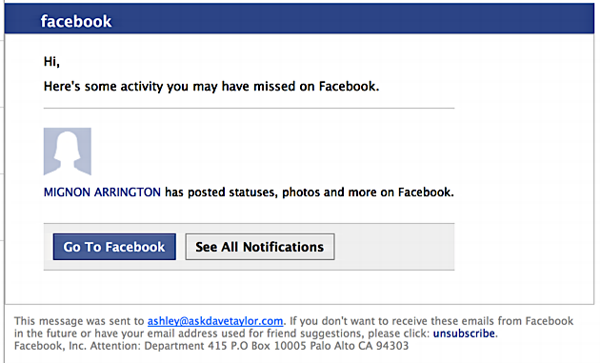Open the ashley@askdavetaylor.com email link
Viewport: 600px width, 363px height.
pyautogui.click(x=215, y=321)
